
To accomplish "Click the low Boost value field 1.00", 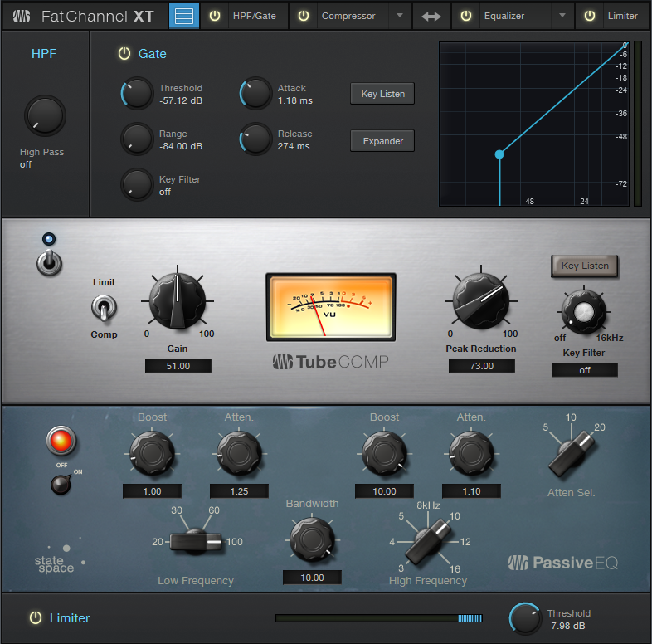I will [152, 491].
